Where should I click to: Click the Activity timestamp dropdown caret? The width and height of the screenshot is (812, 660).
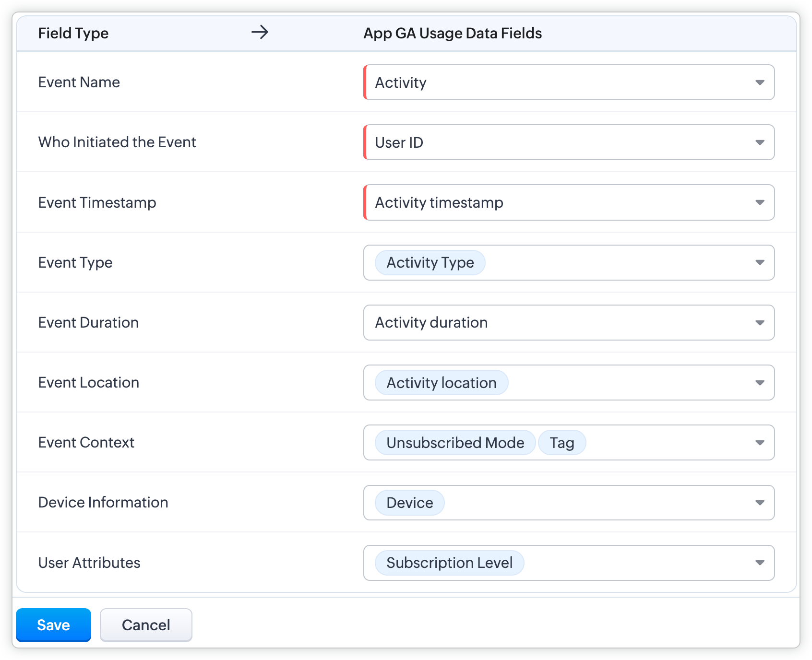click(760, 202)
